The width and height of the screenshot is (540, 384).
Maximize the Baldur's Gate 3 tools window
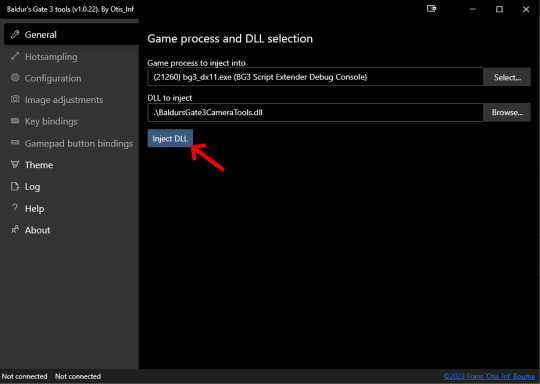[499, 9]
